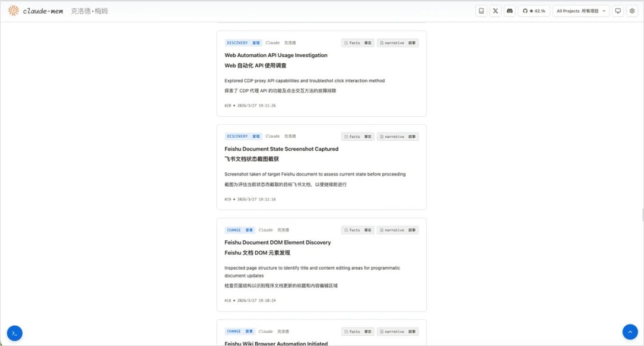Click the CHANGE 变更 tag on DOM card
This screenshot has width=644, height=346.
tap(241, 230)
